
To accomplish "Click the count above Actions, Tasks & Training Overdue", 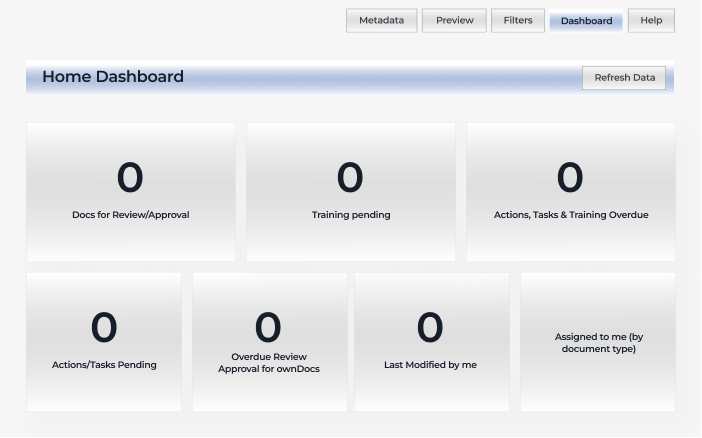I will coord(570,178).
